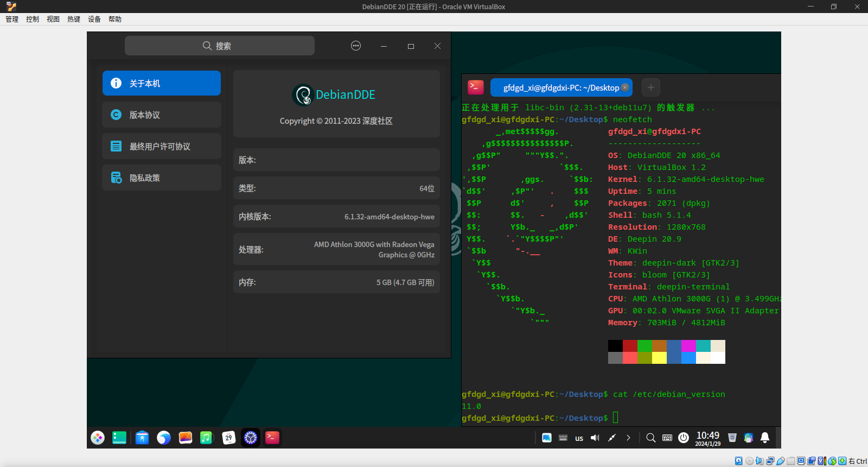Open the Music app in the dock
Viewport: 868px width, 467px height.
tap(207, 438)
